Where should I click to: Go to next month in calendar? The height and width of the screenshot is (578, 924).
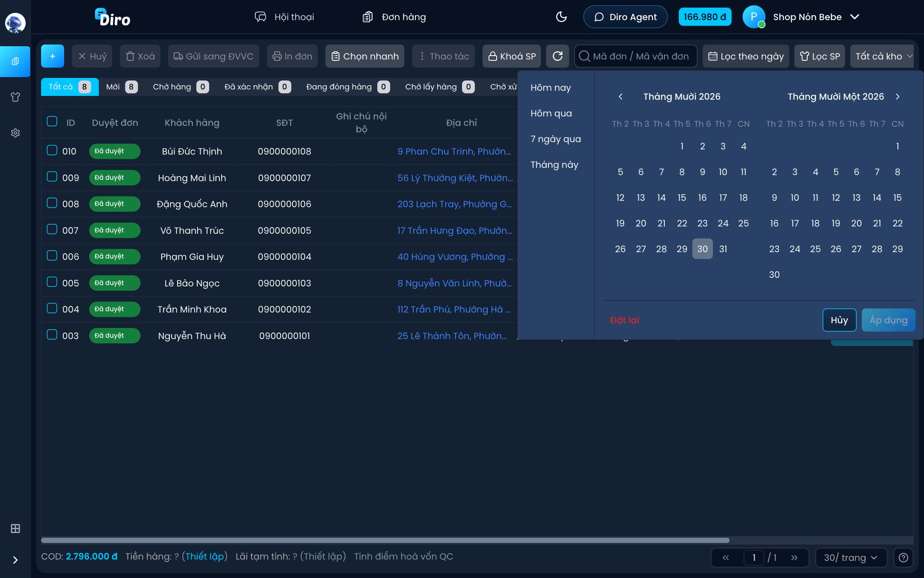click(897, 96)
